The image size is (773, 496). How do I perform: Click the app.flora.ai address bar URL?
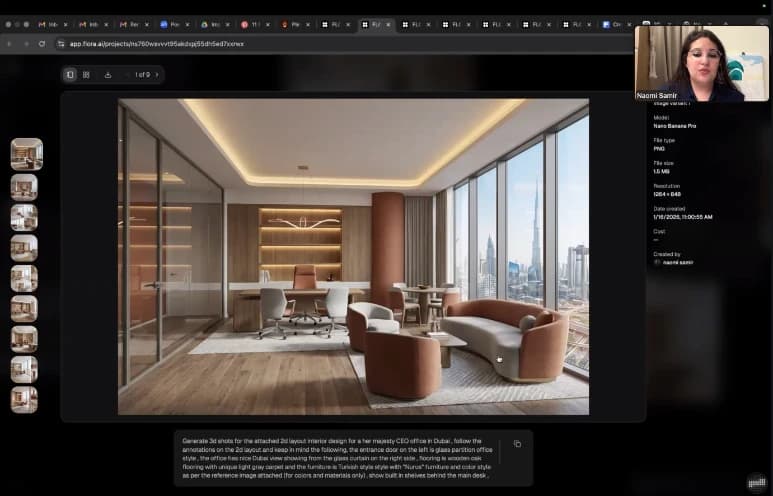click(157, 44)
